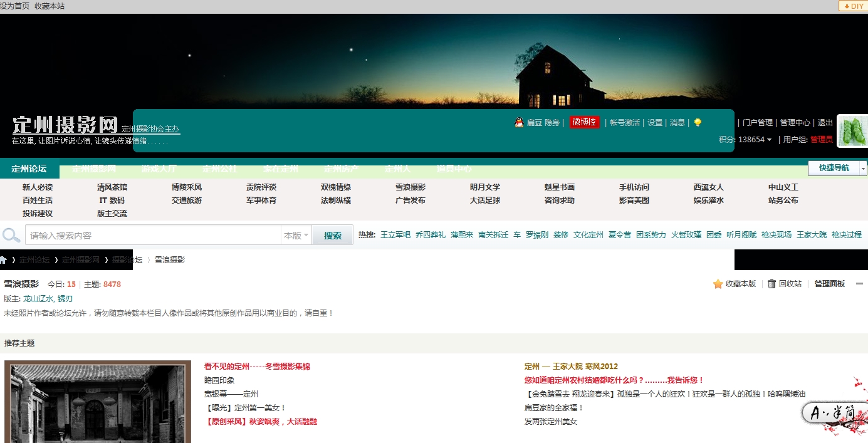Open the old courtyard photo thumbnail
This screenshot has height=443, width=868.
[98, 402]
